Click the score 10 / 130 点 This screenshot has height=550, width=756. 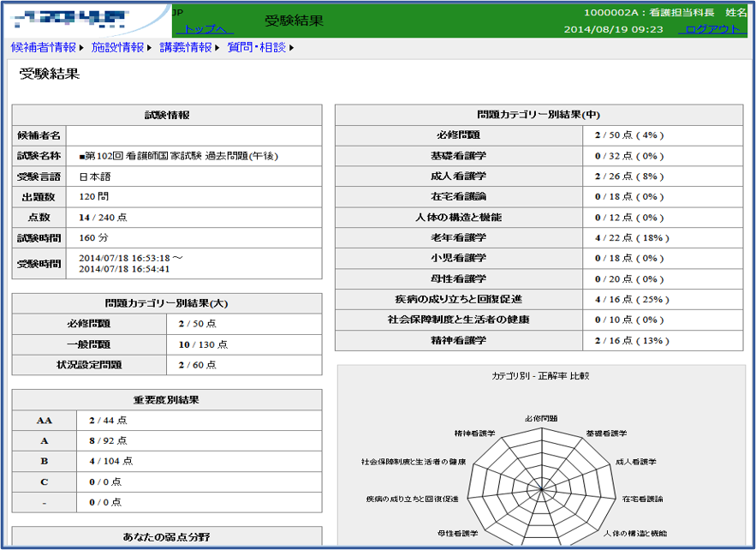[203, 344]
